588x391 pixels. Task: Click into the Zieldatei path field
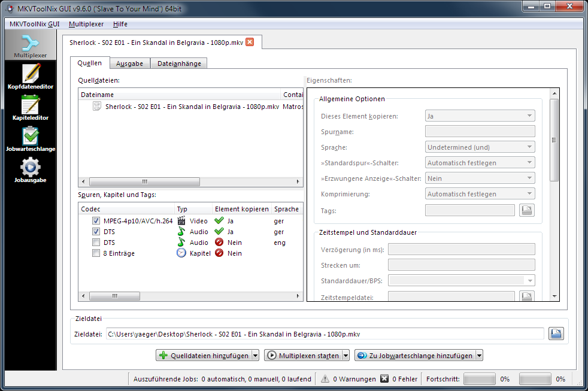point(325,334)
